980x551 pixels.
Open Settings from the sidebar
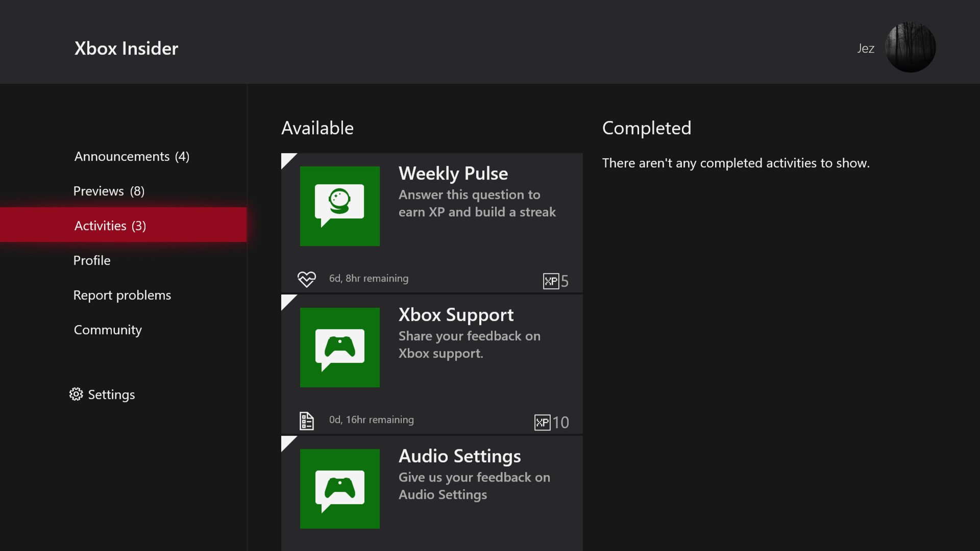click(x=111, y=394)
